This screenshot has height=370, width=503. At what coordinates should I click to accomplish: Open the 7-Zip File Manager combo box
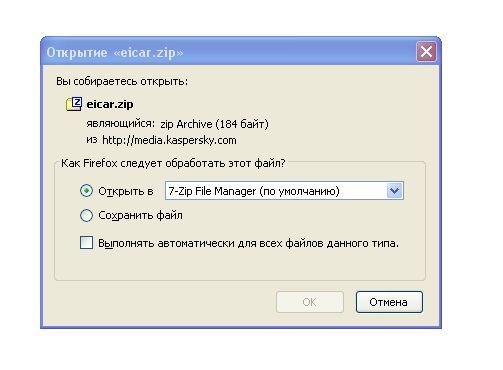coord(284,191)
